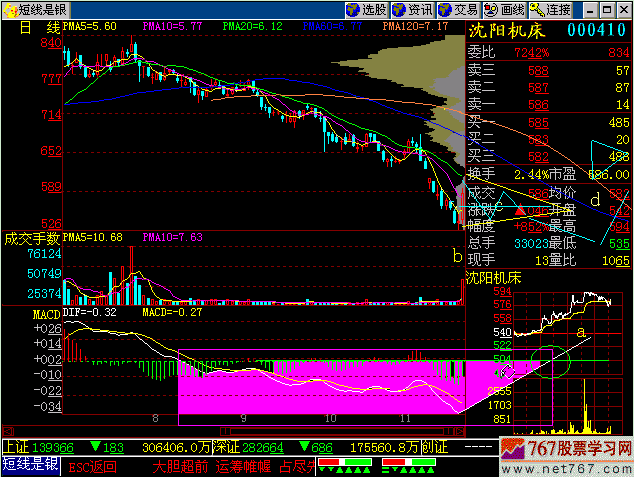The image size is (634, 477).
Task: Click the 767 website logo icon
Action: 513,451
